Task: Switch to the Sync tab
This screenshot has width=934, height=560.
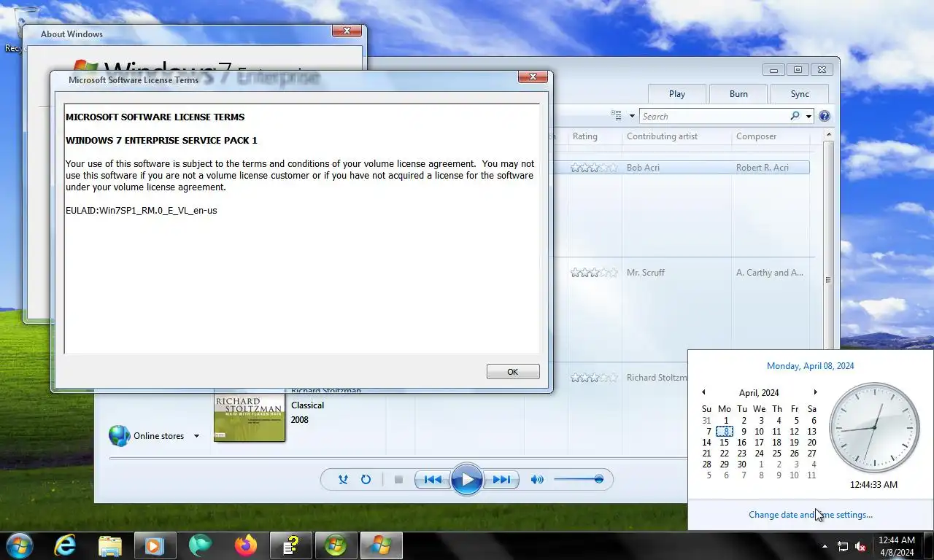Action: 800,93
